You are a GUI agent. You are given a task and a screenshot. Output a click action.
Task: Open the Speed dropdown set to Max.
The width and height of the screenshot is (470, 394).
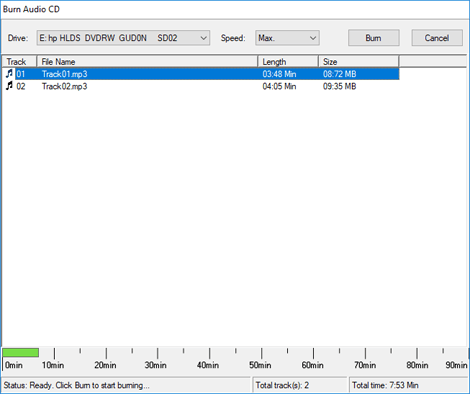click(x=287, y=38)
